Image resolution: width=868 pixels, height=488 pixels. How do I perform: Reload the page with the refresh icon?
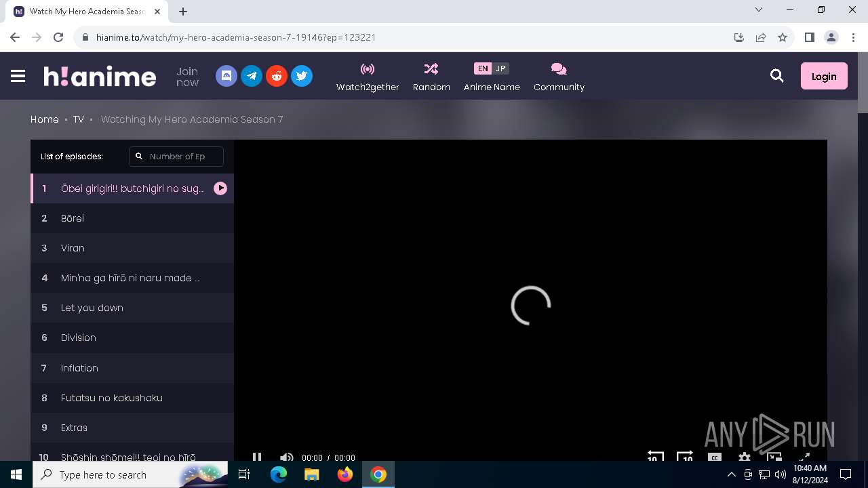click(58, 37)
